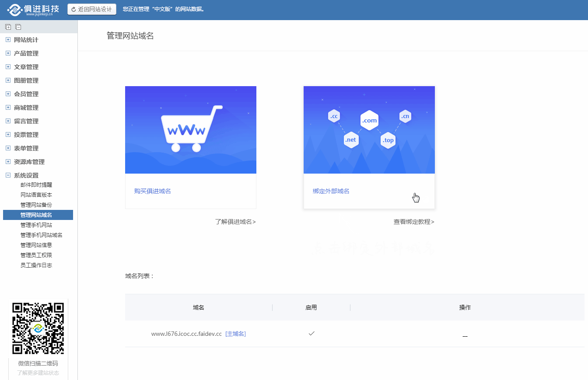Click the .com hexagon domain icon
This screenshot has height=380, width=588.
tap(369, 120)
